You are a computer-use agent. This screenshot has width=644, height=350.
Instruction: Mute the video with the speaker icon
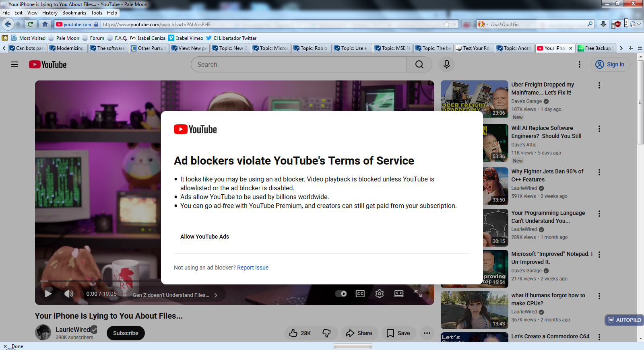pos(69,294)
